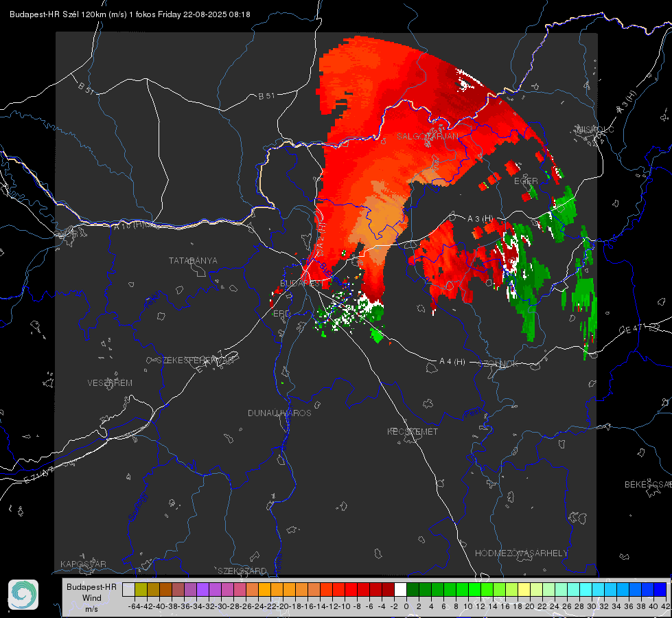Click the Budapest-HR Wind m/s legend caption
The height and width of the screenshot is (618, 672).
(x=91, y=597)
